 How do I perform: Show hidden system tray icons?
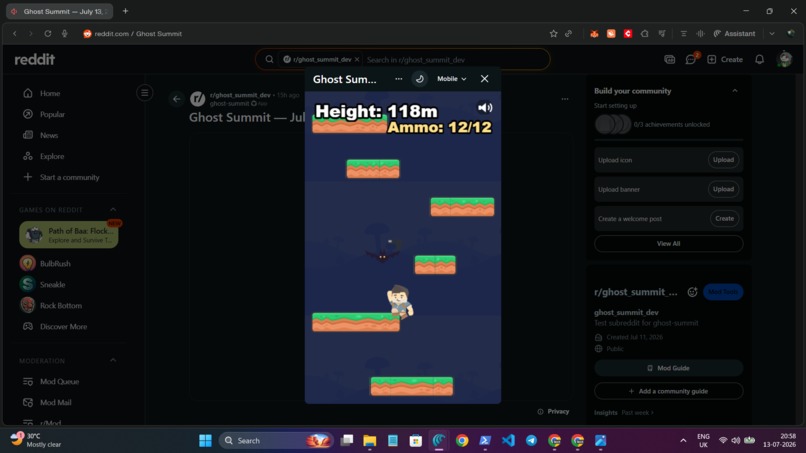coord(683,441)
